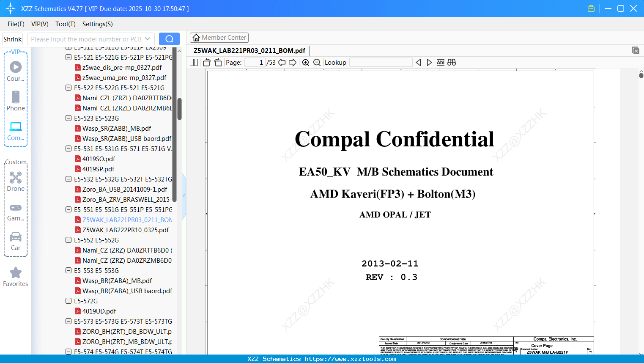
Task: Open the Course category in sidebar
Action: pyautogui.click(x=16, y=71)
